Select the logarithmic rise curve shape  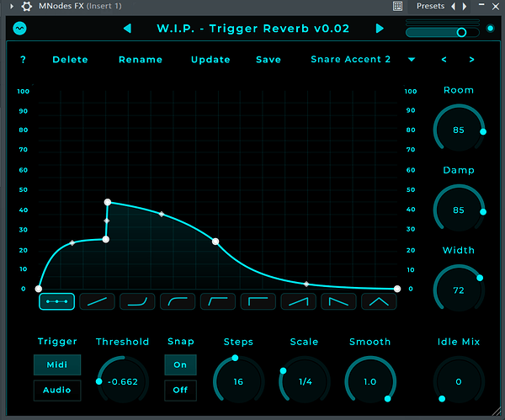coord(178,301)
